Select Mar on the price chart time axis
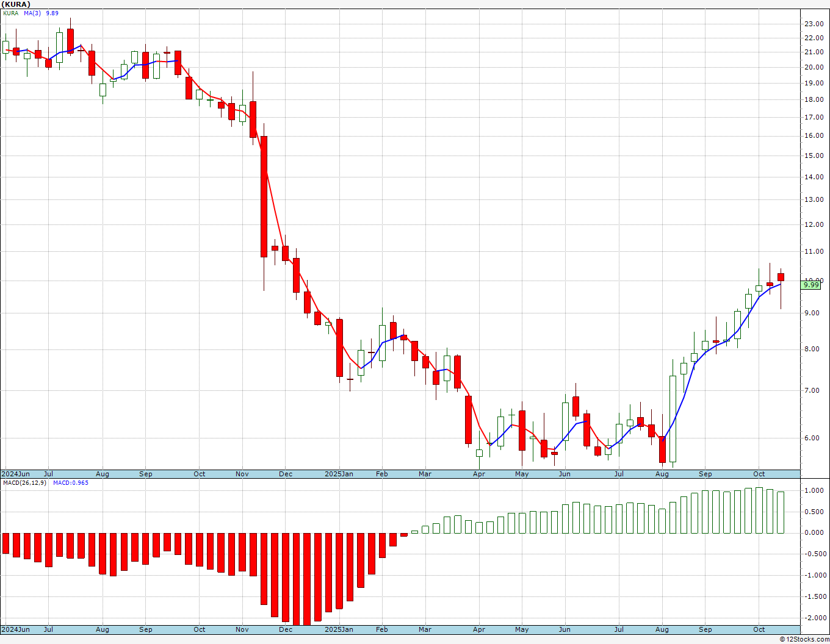The image size is (830, 644). [x=425, y=474]
